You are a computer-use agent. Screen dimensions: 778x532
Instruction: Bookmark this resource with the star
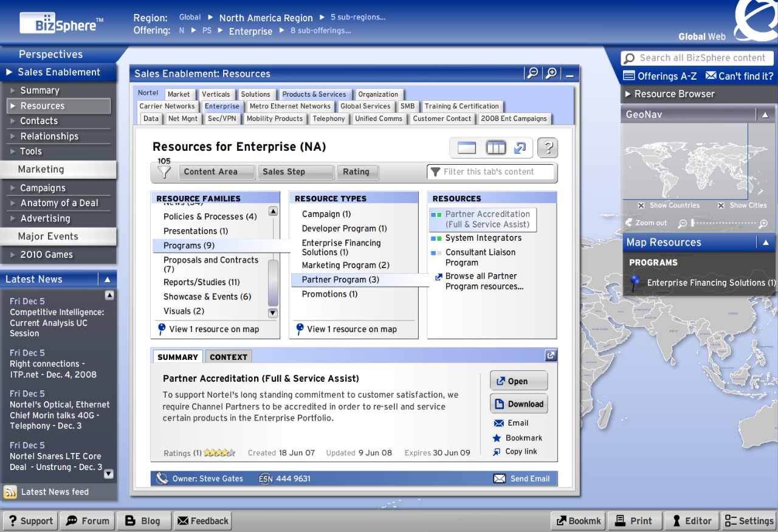[497, 438]
